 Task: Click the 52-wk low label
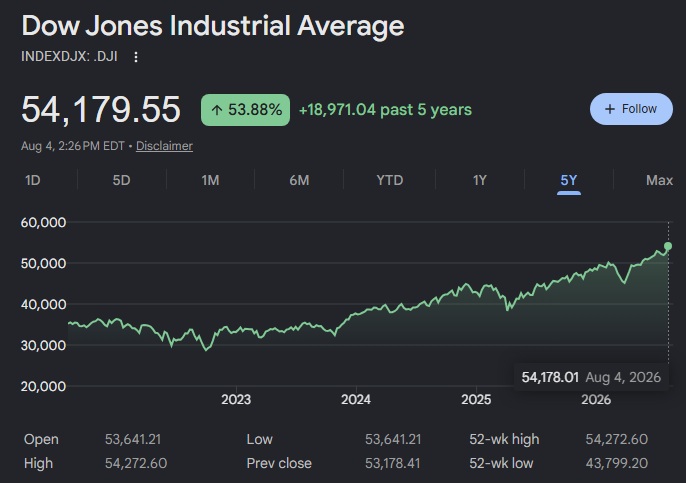click(501, 463)
